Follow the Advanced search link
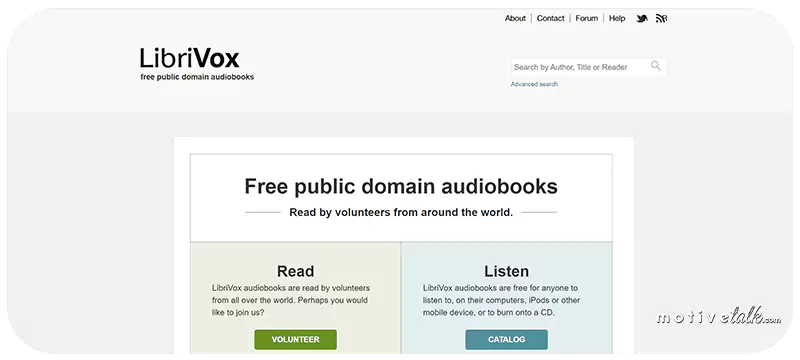Image resolution: width=800 pixels, height=360 pixels. click(534, 84)
